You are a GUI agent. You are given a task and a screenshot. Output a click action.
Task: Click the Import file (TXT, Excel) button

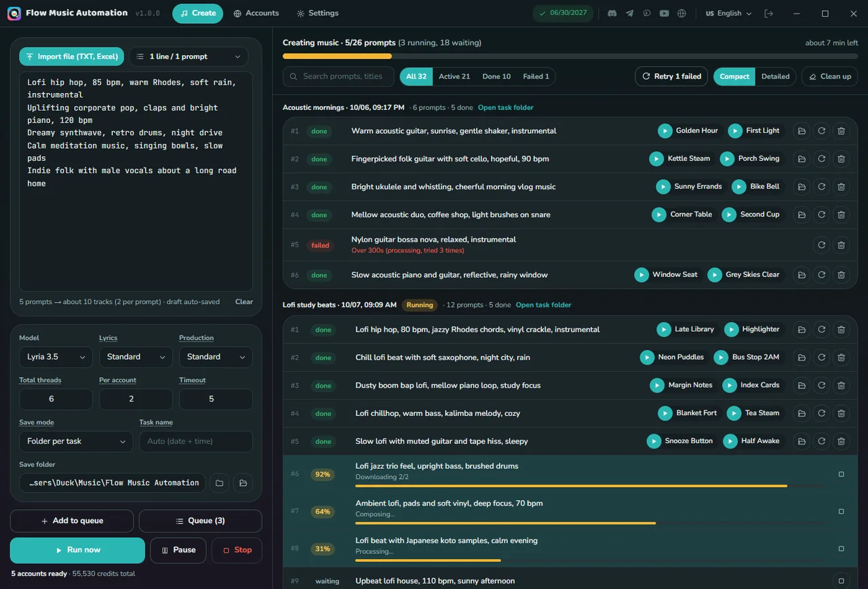71,57
